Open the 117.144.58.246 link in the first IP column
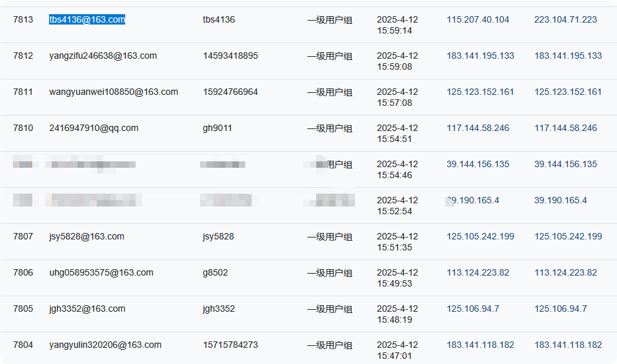Image resolution: width=617 pixels, height=364 pixels. click(478, 128)
